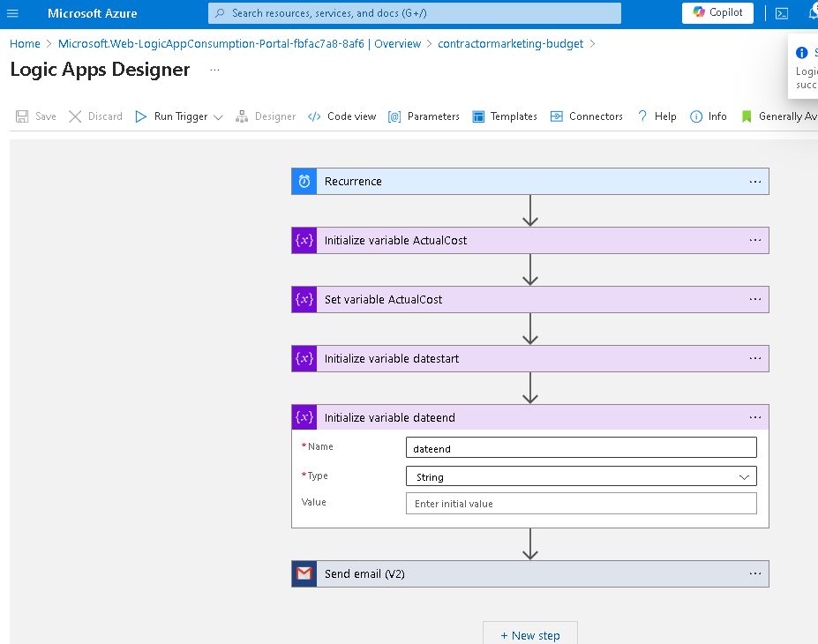Click the Value initial value field
This screenshot has height=644, width=818.
[x=582, y=504]
